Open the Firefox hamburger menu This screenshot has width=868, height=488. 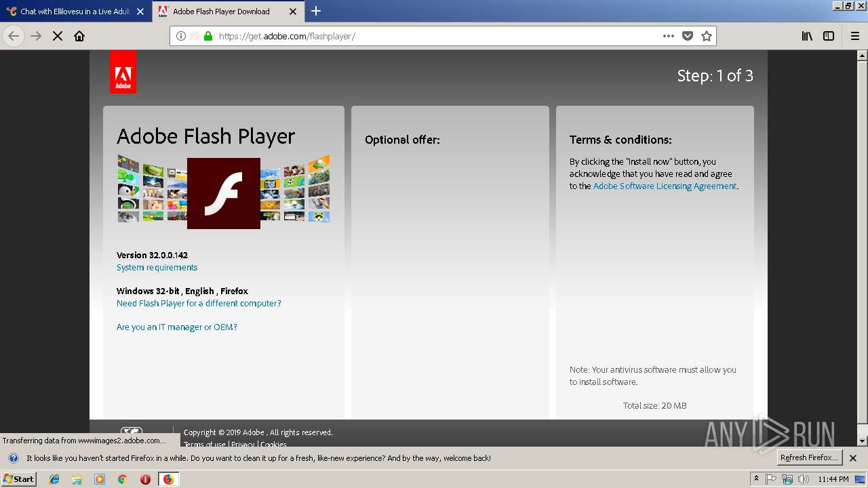[x=855, y=36]
